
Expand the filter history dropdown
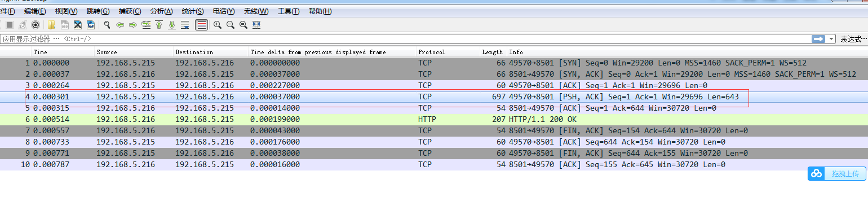coord(832,39)
